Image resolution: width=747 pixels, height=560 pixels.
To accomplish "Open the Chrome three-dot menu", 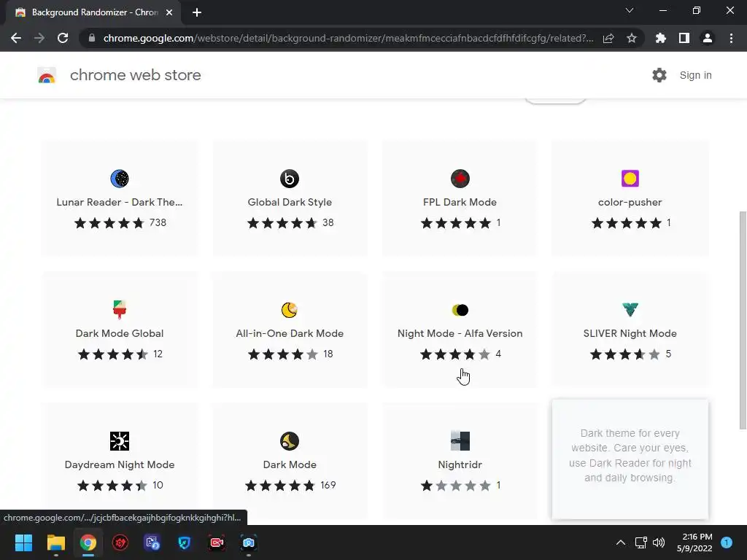I will click(731, 38).
